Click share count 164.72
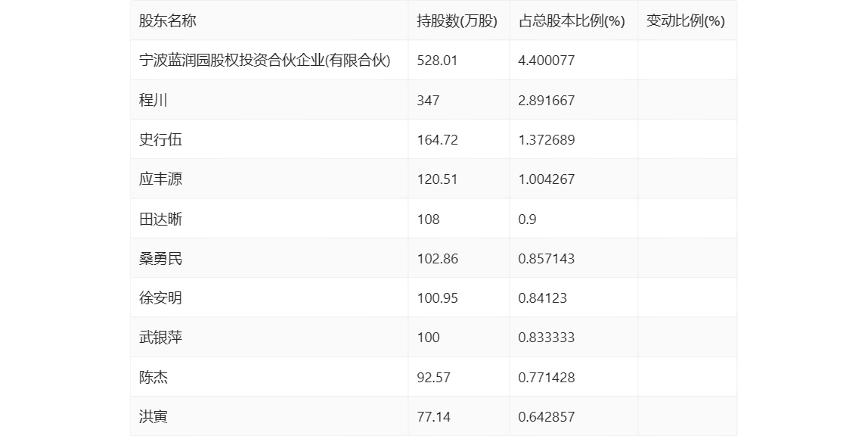Screen dimensions: 868x436 [x=437, y=139]
